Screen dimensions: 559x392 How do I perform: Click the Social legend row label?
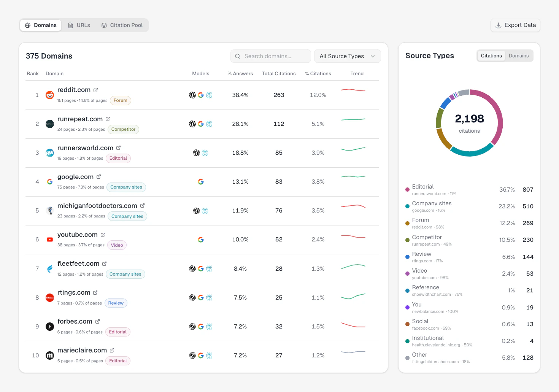click(x=420, y=321)
